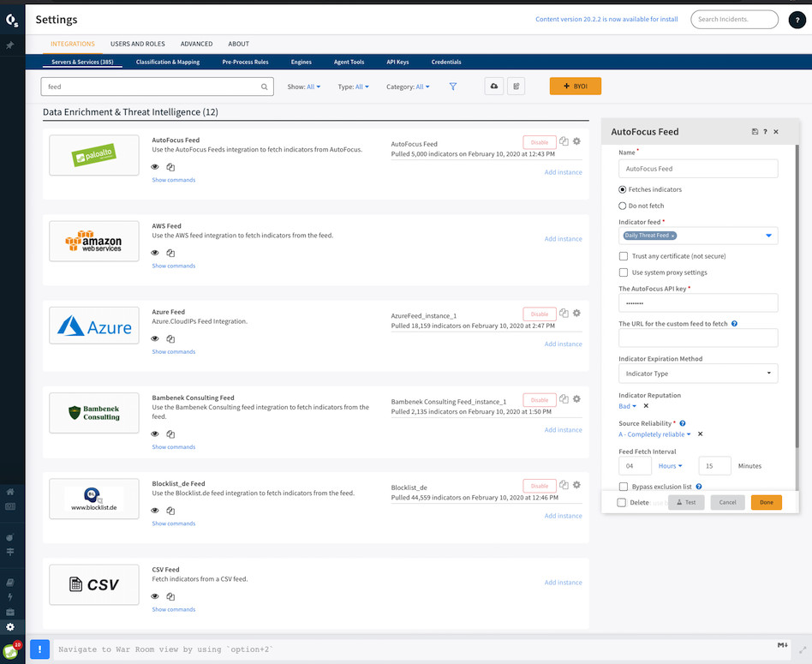The image size is (812, 664).
Task: Click the AutoFocus API key field
Action: [698, 303]
